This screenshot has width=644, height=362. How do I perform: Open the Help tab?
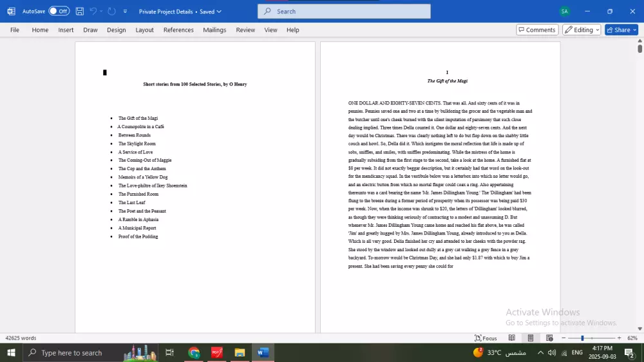pos(293,30)
